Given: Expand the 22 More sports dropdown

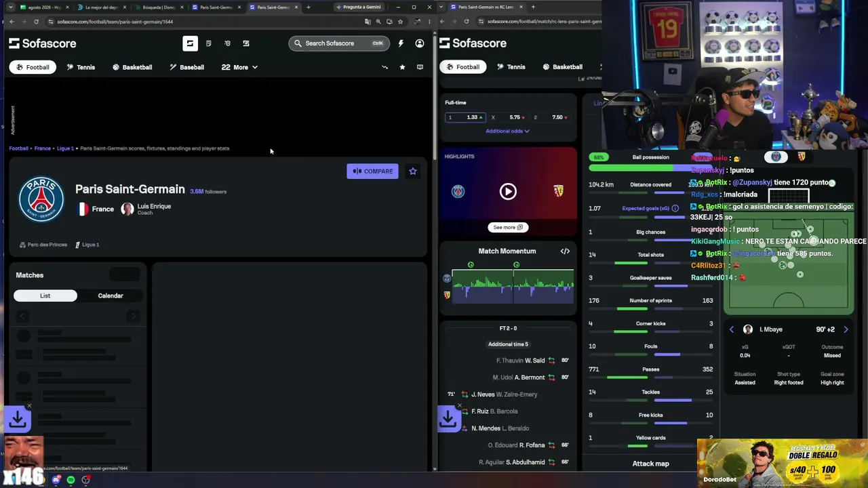Looking at the screenshot, I should pos(239,67).
